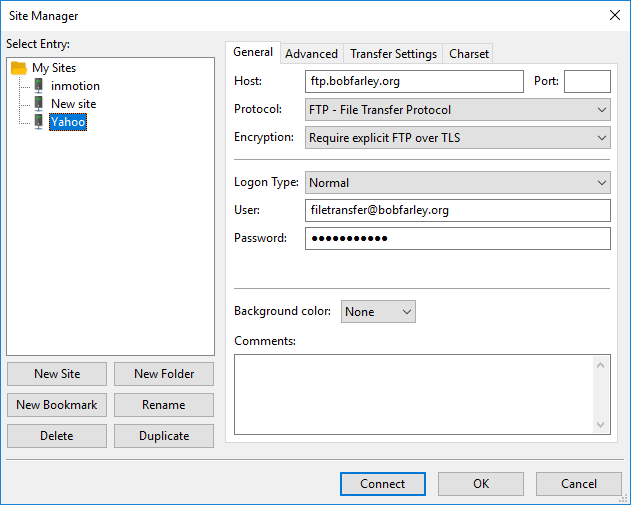The image size is (631, 505).
Task: Click the server icon next to New site
Action: tap(38, 104)
